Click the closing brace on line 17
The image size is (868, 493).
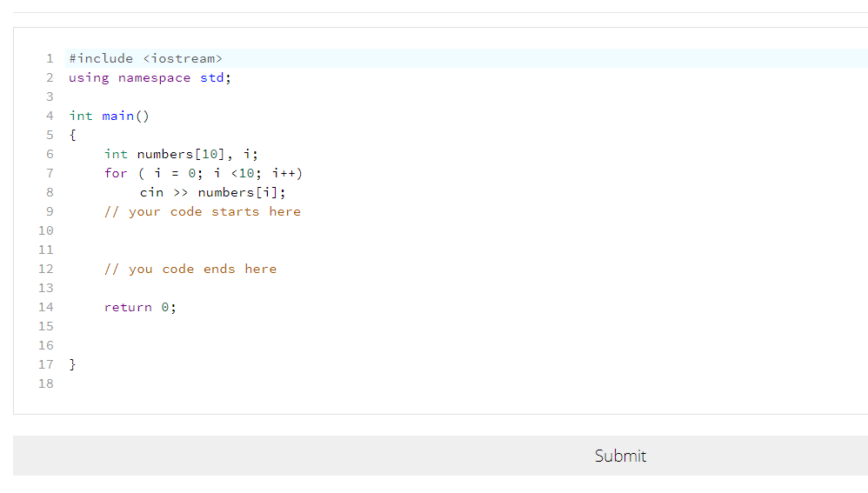click(72, 364)
